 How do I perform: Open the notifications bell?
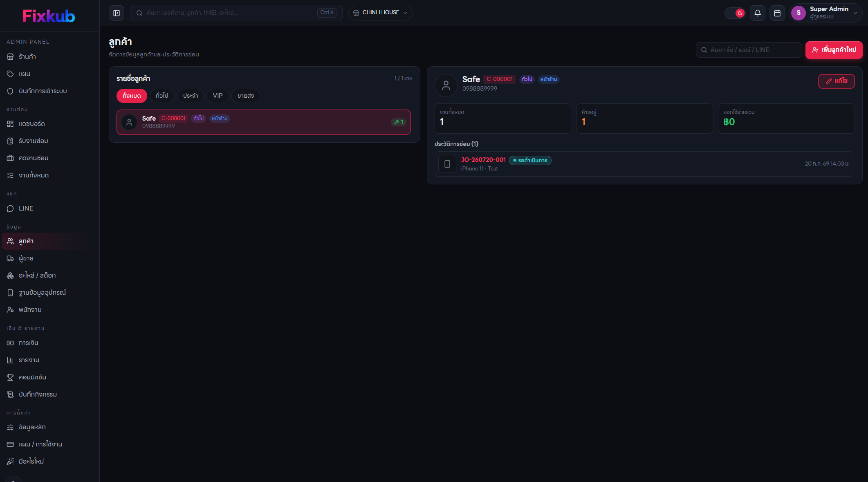(757, 13)
